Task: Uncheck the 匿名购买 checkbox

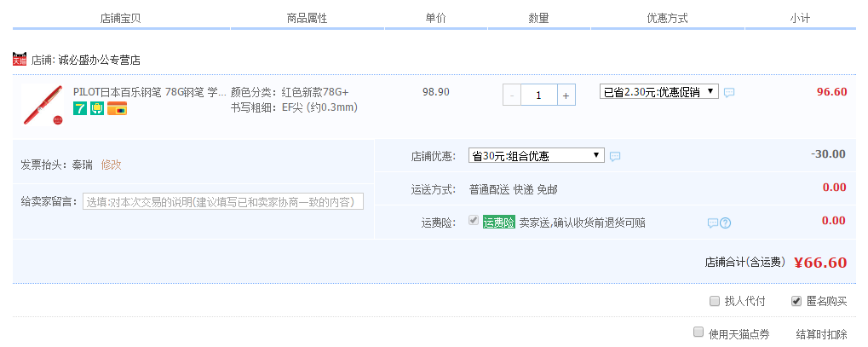Action: [x=796, y=302]
